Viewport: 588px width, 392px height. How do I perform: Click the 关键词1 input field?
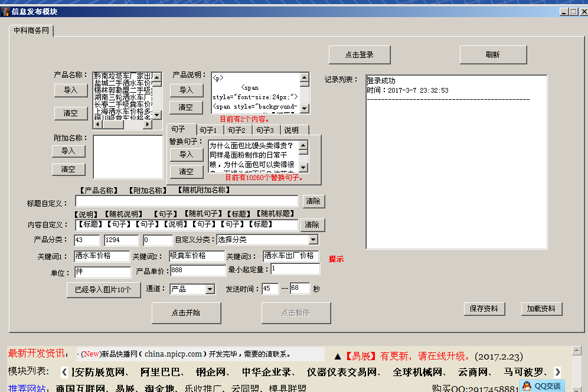click(x=101, y=256)
